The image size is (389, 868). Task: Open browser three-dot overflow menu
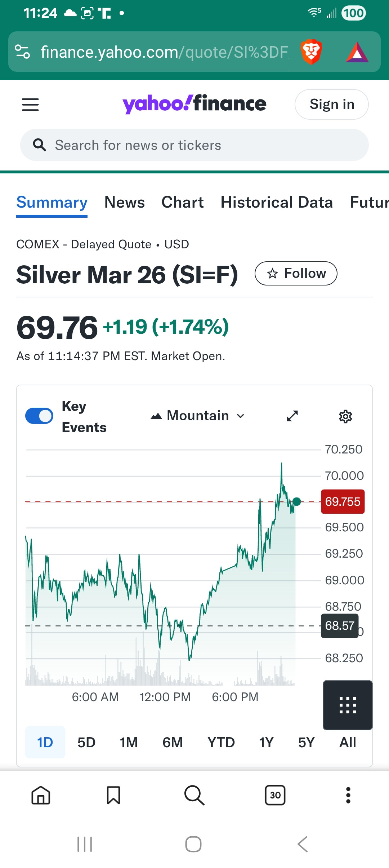pyautogui.click(x=348, y=795)
